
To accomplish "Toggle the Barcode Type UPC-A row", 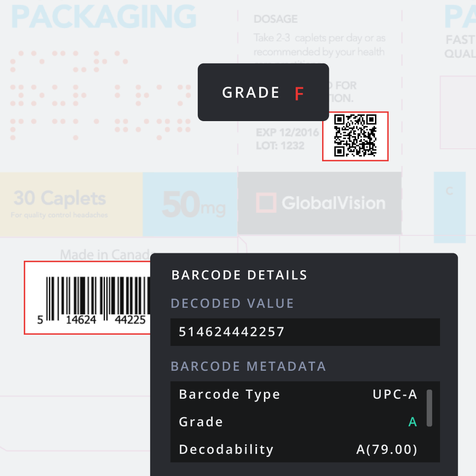I will click(x=305, y=394).
